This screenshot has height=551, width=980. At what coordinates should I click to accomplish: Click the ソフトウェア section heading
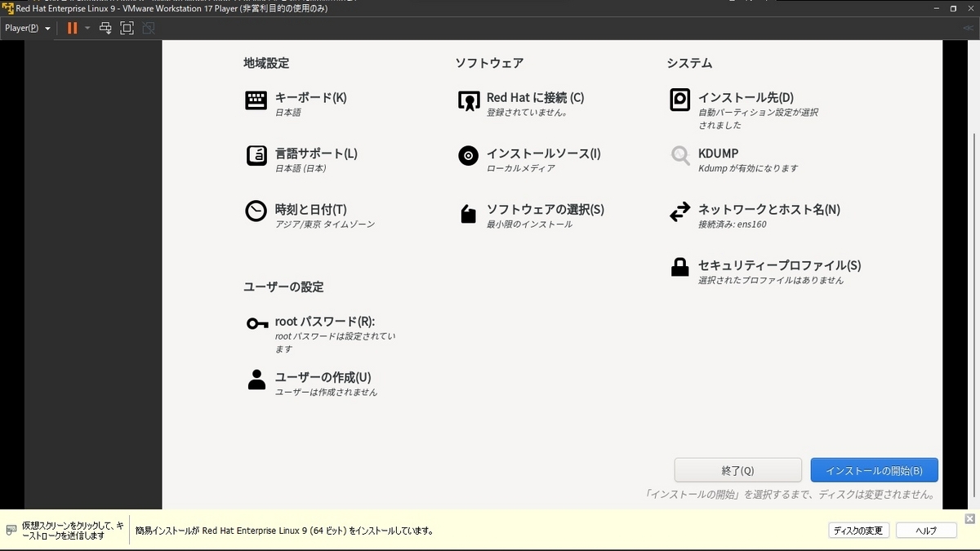coord(489,63)
